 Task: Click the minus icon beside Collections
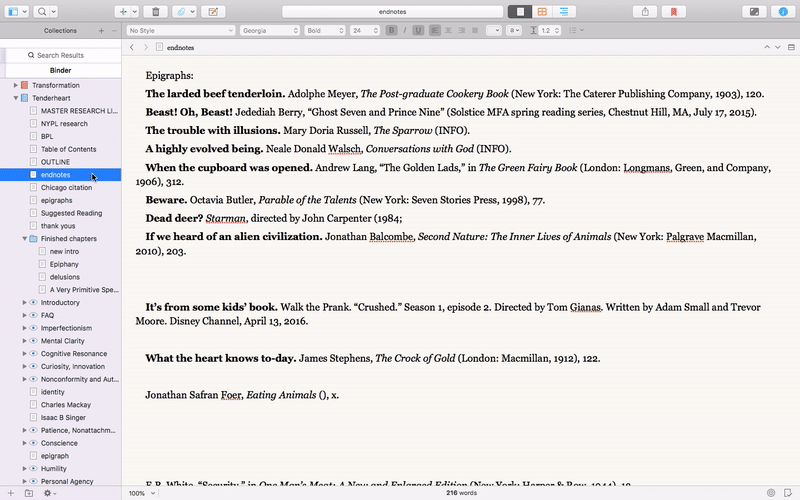coord(114,31)
